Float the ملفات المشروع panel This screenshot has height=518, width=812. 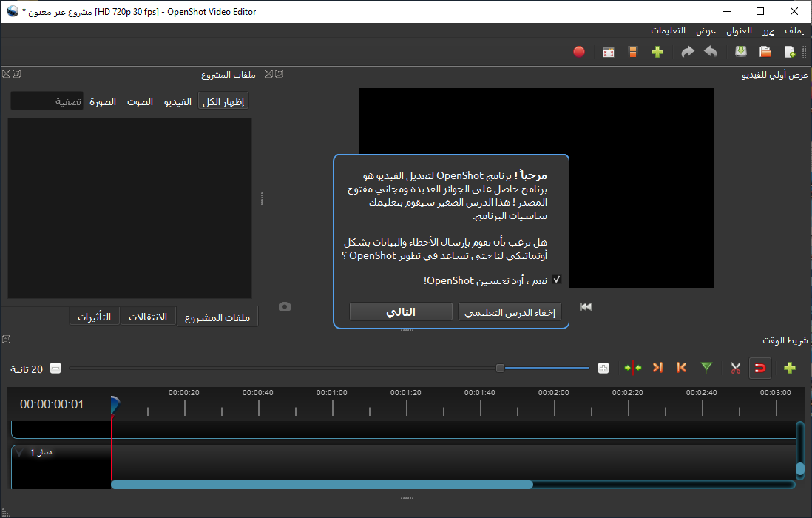click(16, 74)
